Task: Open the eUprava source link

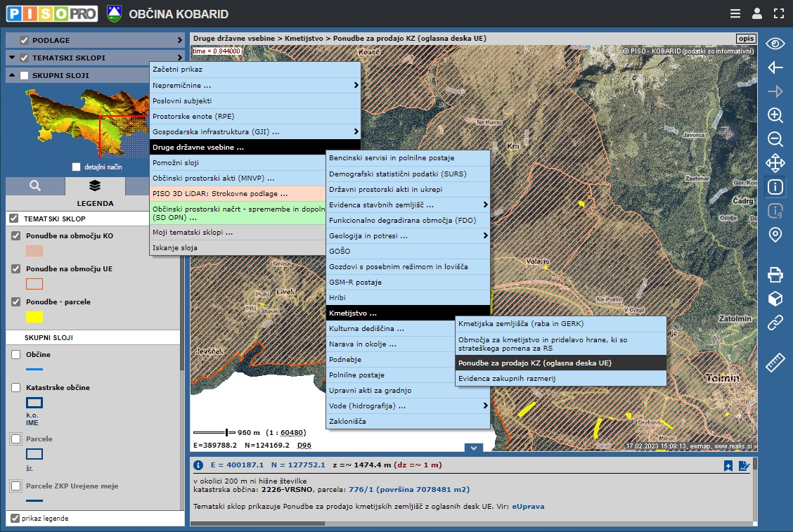Action: coord(527,505)
